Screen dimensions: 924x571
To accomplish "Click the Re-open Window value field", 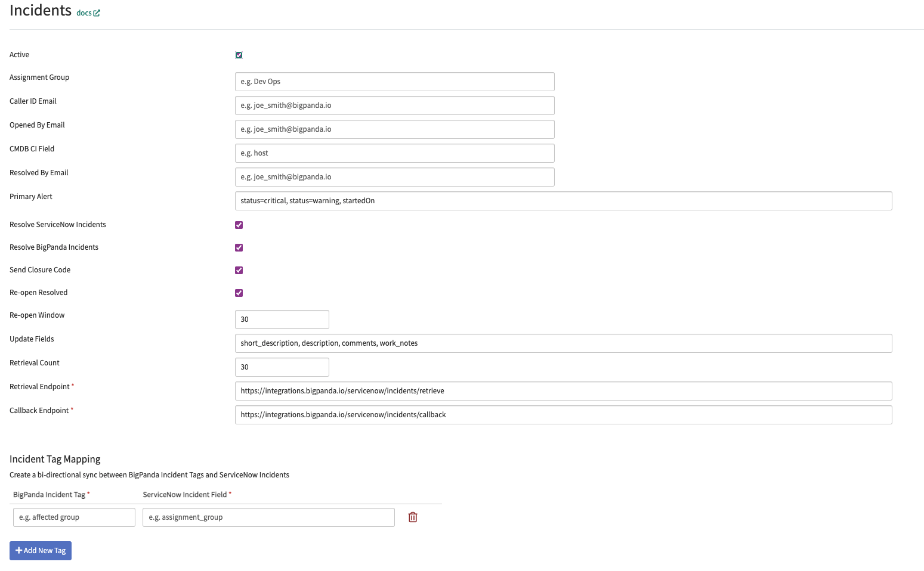I will pos(282,319).
